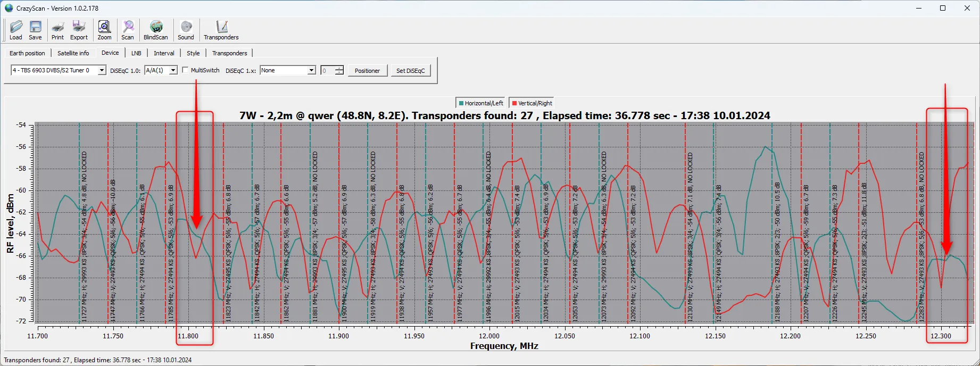
Task: Enable the MultiSwitch checkbox
Action: click(x=185, y=70)
